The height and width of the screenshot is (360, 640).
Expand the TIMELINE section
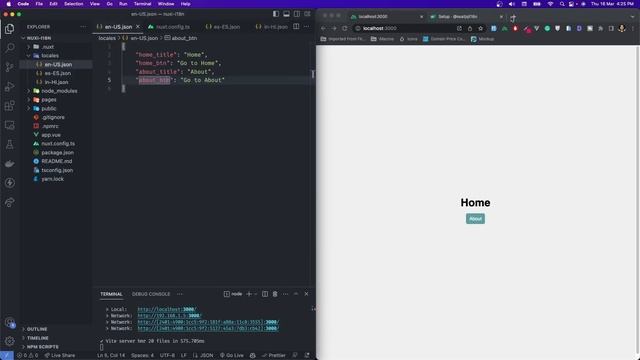pos(37,338)
